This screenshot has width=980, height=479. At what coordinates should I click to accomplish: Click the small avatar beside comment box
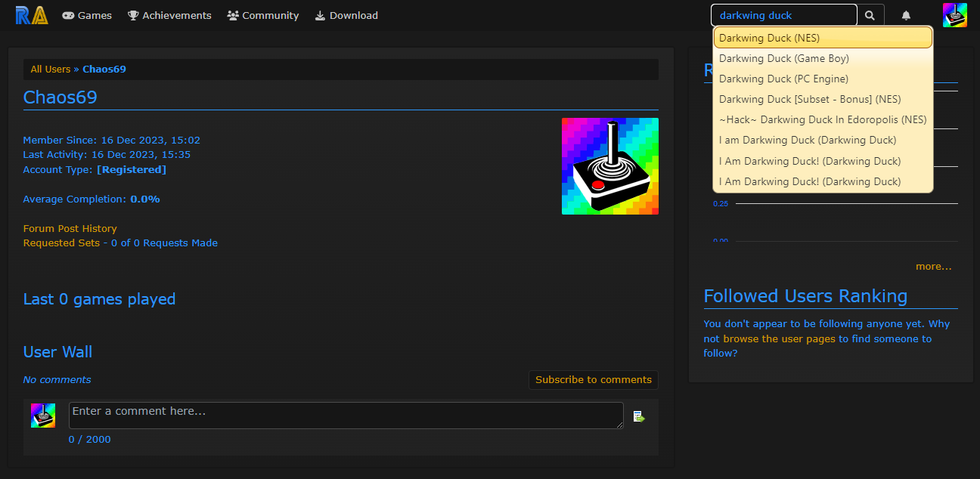43,416
